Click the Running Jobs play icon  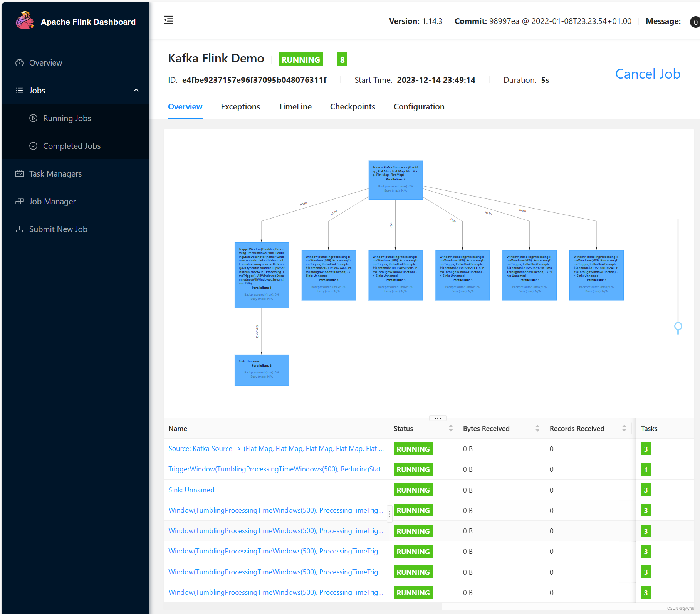point(34,118)
